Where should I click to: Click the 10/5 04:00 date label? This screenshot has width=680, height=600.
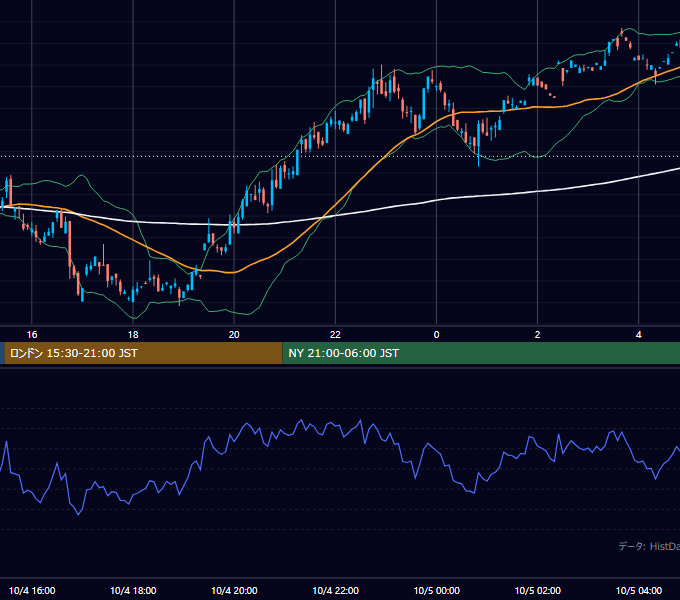pyautogui.click(x=638, y=590)
